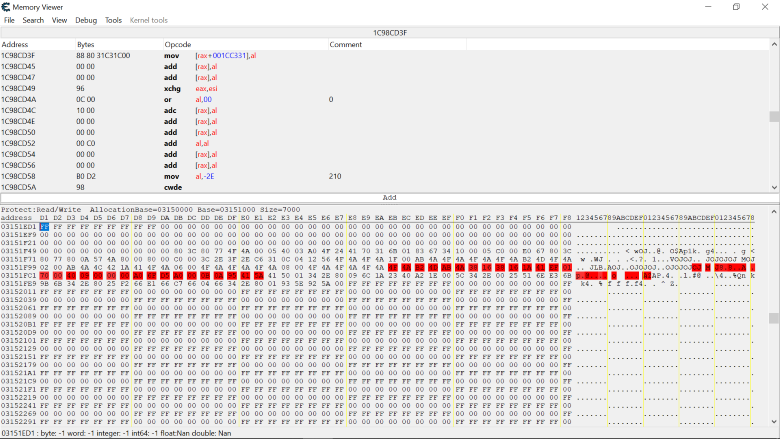Select the adc [rax],al row at 1C98CD4C

coord(385,110)
